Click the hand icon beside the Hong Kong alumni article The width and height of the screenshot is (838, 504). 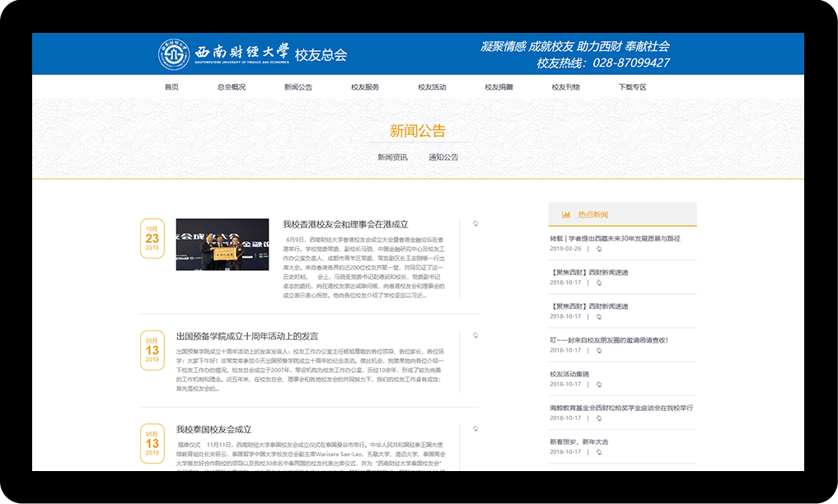[475, 223]
